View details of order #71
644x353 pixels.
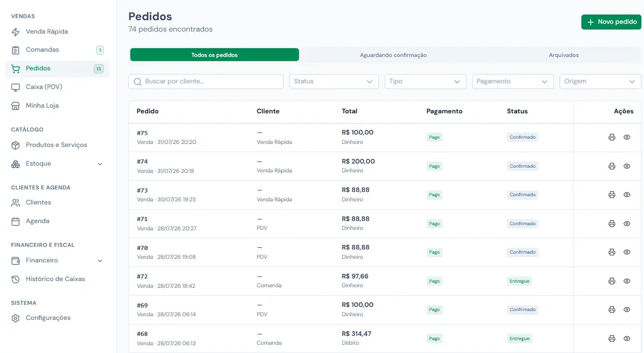627,224
